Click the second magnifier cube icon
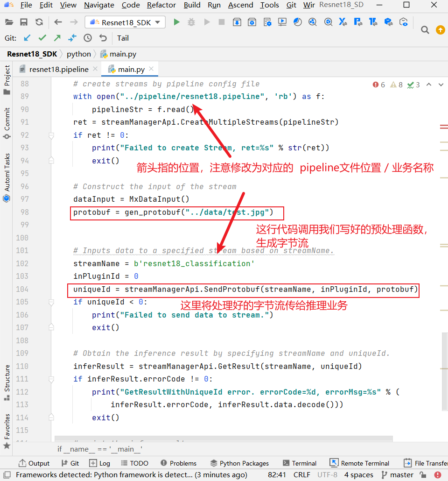This screenshot has width=448, height=481. [328, 22]
